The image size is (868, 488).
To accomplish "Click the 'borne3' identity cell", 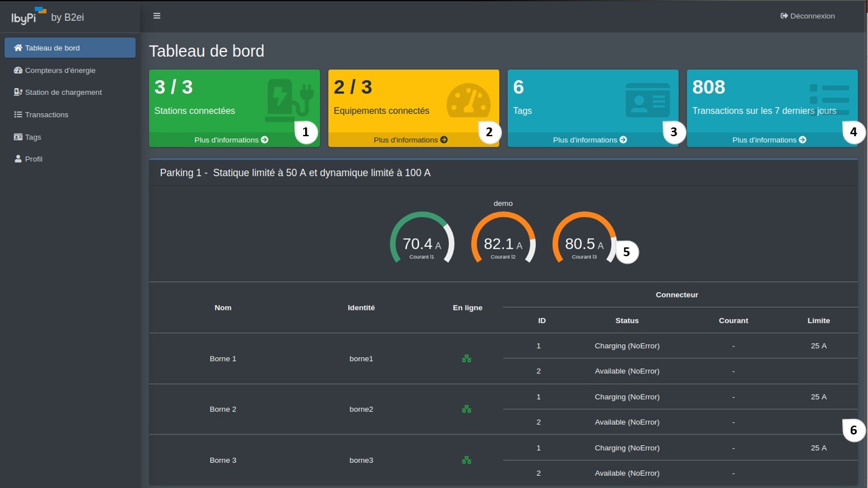I will tap(361, 460).
